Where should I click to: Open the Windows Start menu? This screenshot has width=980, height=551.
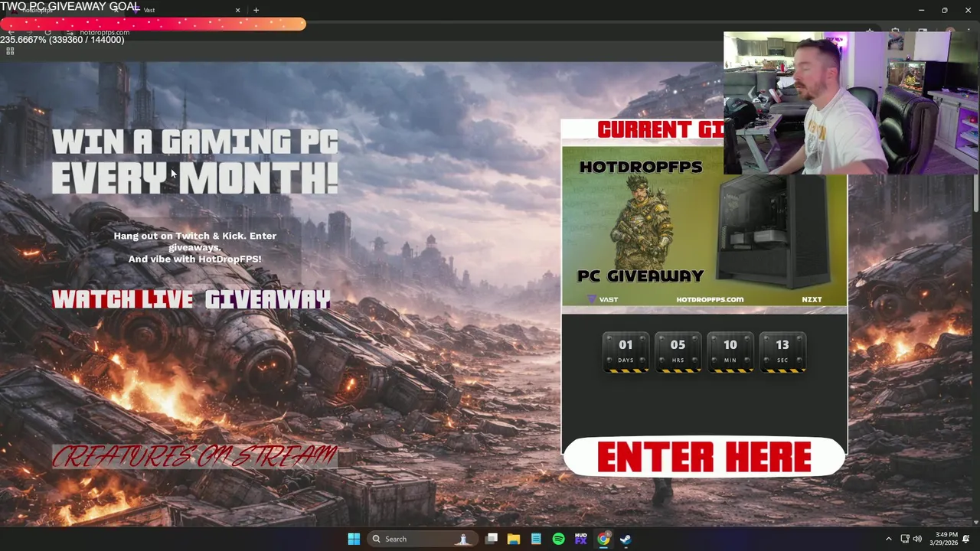(354, 539)
